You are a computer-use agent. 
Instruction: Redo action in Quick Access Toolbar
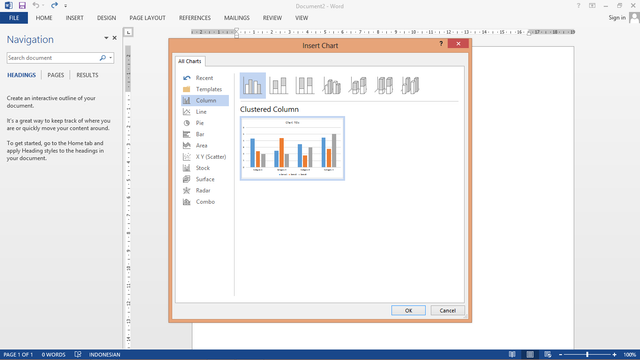click(x=54, y=5)
